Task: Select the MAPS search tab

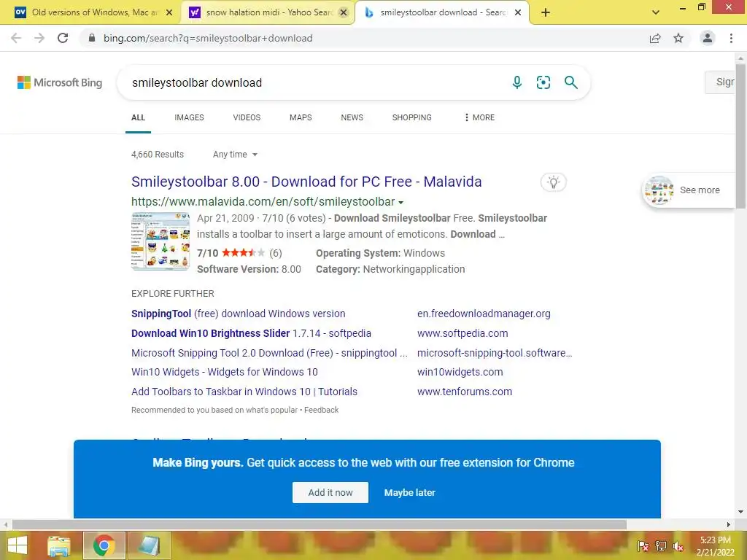Action: click(301, 117)
